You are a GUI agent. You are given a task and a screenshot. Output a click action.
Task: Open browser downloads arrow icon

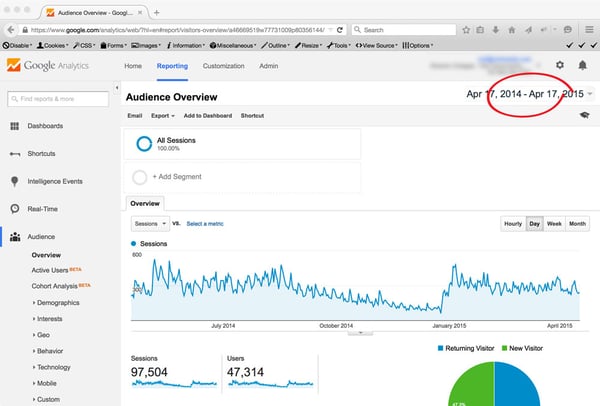pyautogui.click(x=496, y=30)
